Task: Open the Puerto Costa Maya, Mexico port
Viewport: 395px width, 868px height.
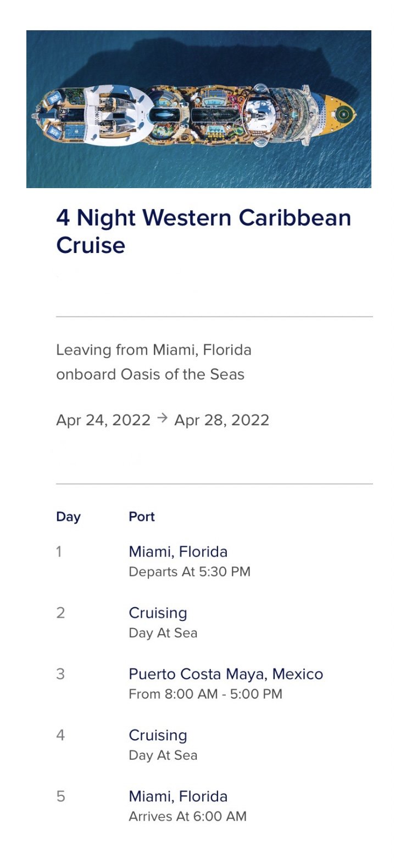Action: (x=226, y=674)
